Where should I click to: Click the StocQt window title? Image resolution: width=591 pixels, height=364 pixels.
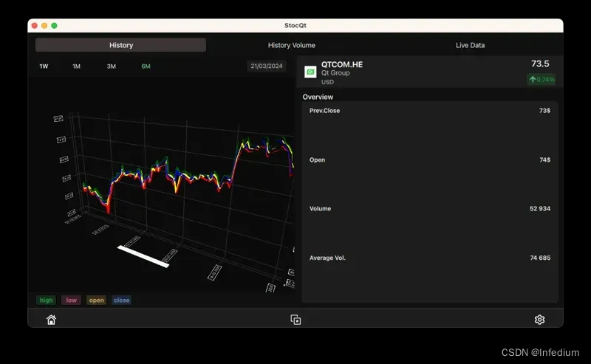point(295,25)
